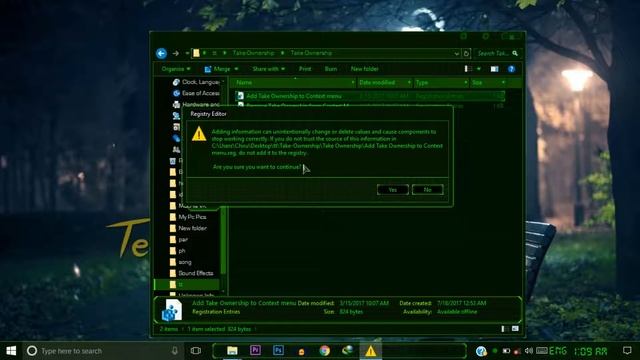The height and width of the screenshot is (360, 640).
Task: Click the Merge toolbar command
Action: (x=218, y=69)
